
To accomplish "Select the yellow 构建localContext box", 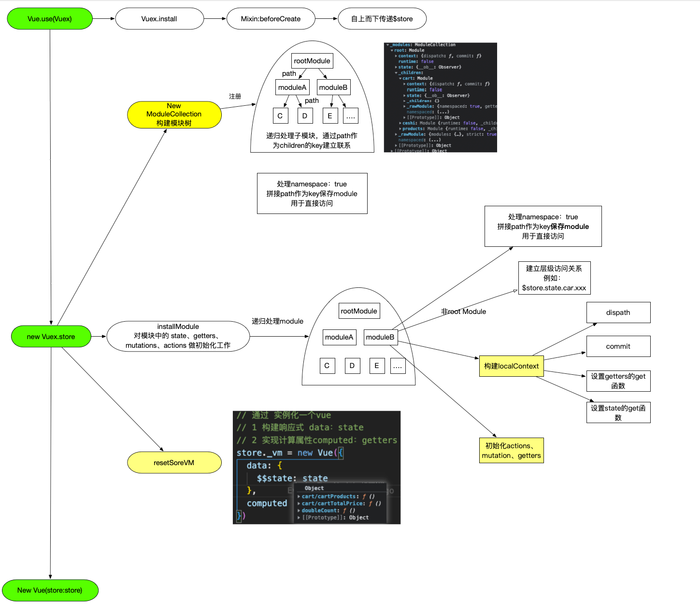I will pos(511,366).
